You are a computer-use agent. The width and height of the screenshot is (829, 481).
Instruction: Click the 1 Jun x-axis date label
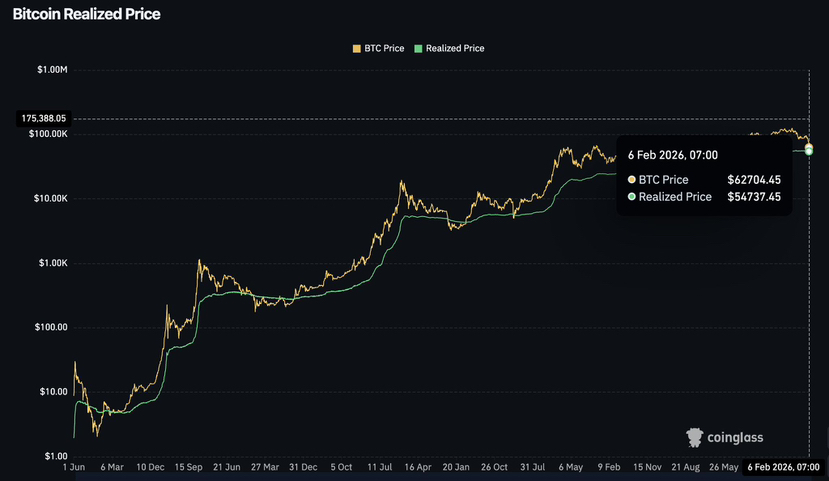pyautogui.click(x=73, y=467)
